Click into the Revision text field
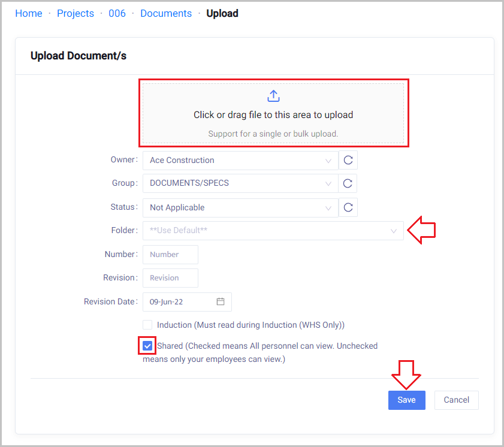 [x=170, y=278]
